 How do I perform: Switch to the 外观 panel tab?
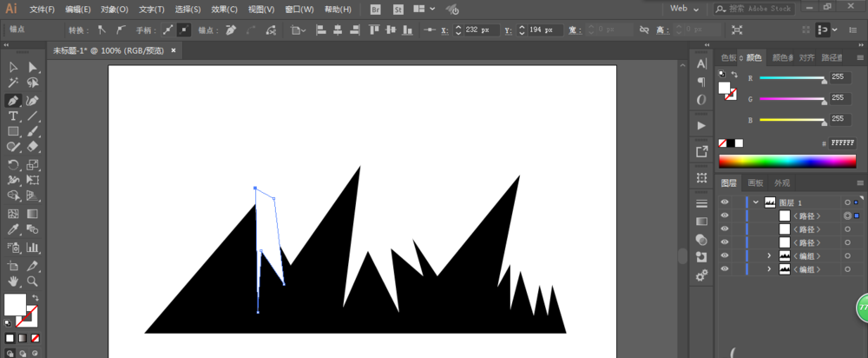[x=782, y=182]
